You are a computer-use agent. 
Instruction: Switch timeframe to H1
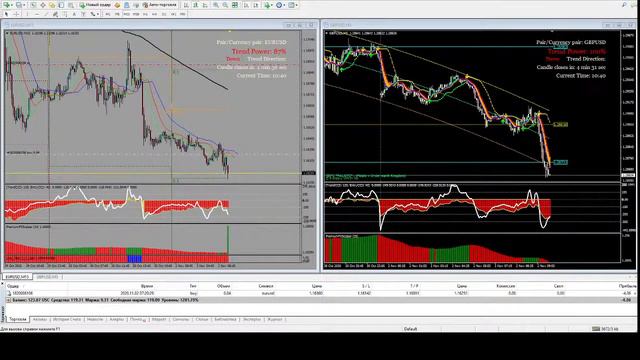point(145,14)
